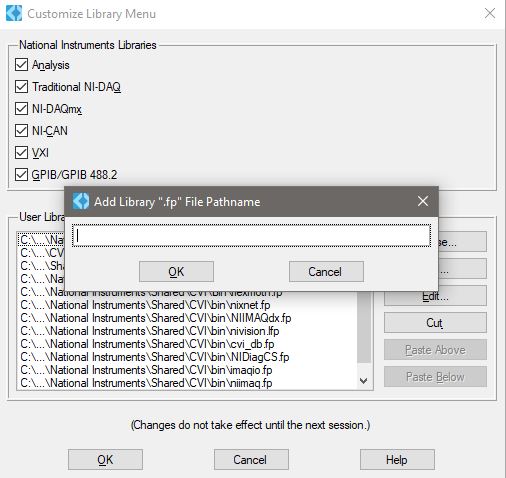This screenshot has width=506, height=478.
Task: Close the Add Library ".fp" File Pathname dialog
Action: click(x=423, y=201)
